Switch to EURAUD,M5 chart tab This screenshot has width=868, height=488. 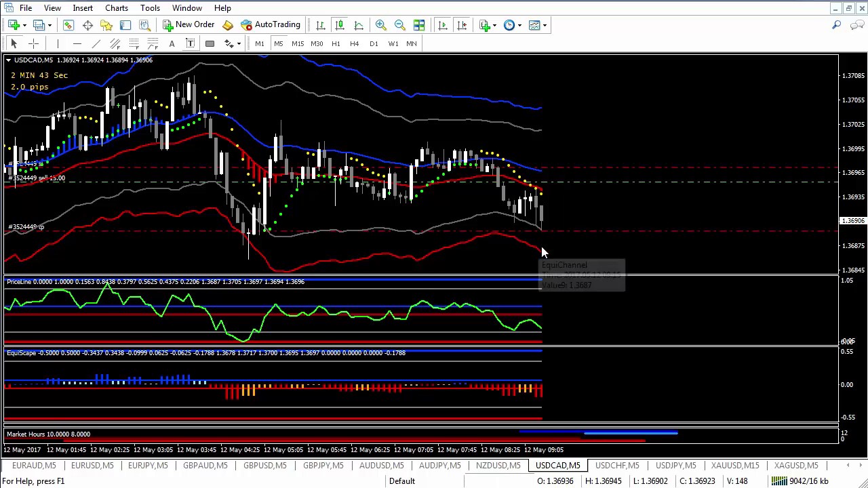coord(34,466)
